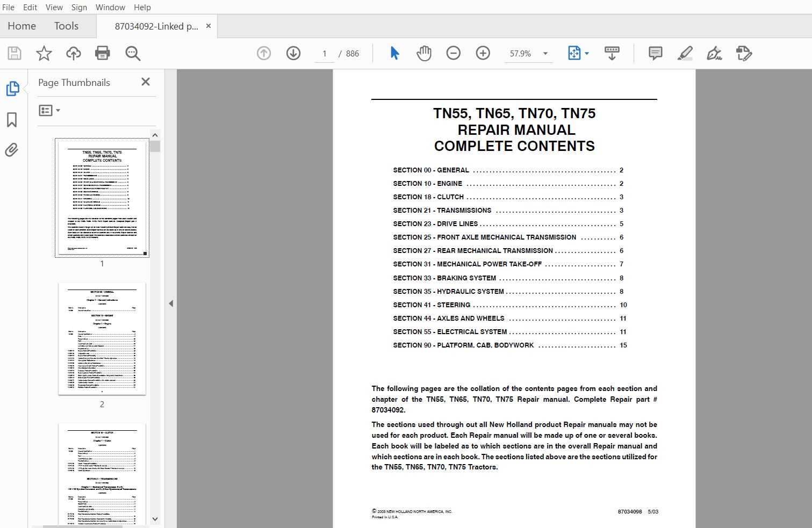Open the Find text magnifier
This screenshot has height=528, width=812.
133,53
